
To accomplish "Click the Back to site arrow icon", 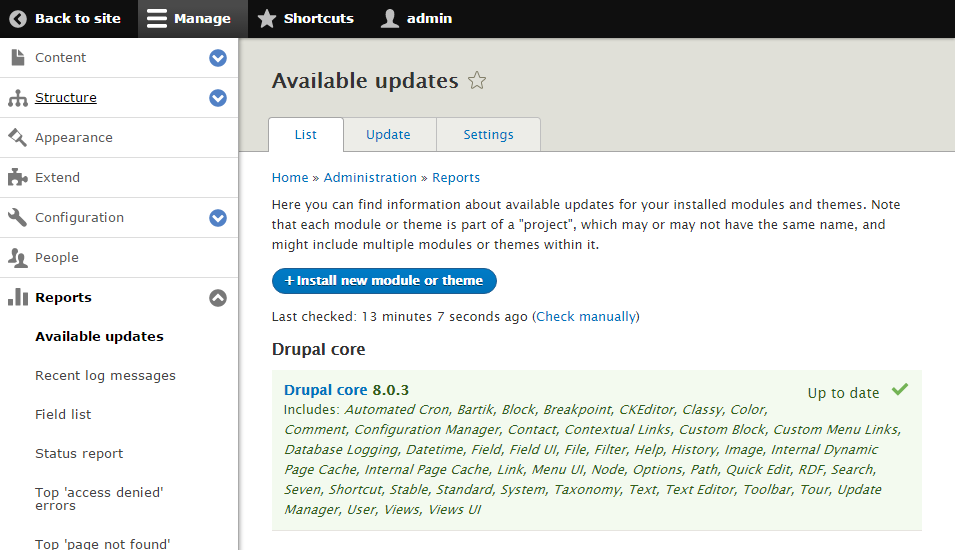I will [x=18, y=19].
